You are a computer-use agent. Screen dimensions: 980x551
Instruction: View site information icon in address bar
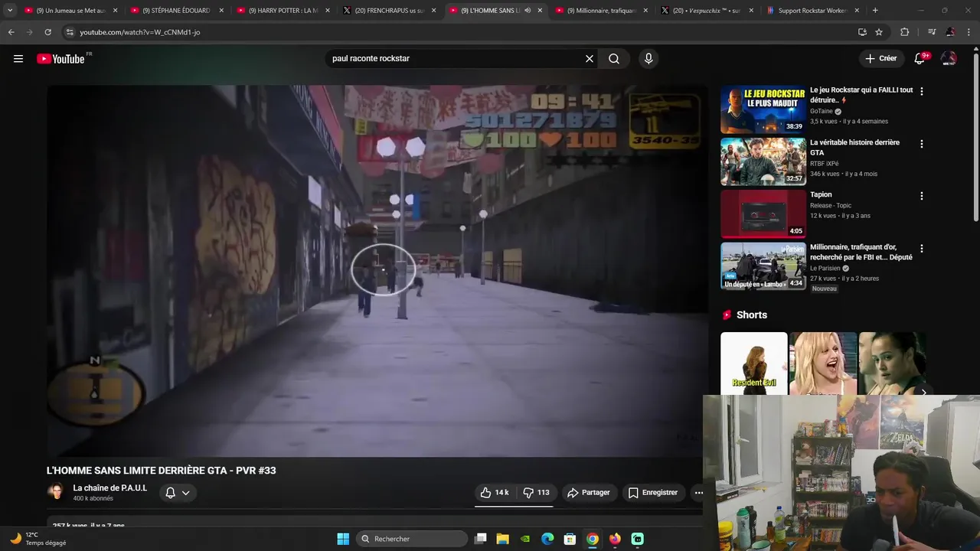click(x=69, y=32)
